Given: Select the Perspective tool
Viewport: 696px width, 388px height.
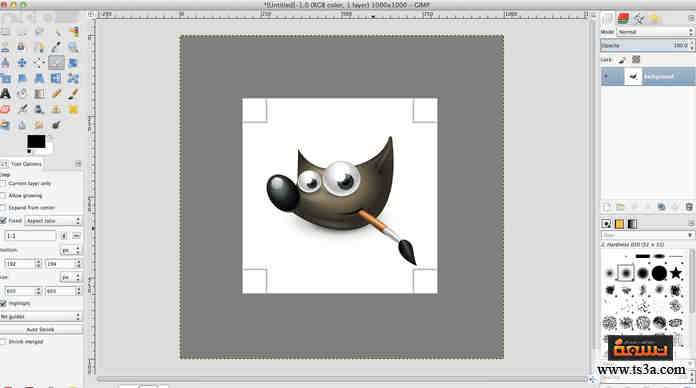Looking at the screenshot, I should [x=39, y=79].
